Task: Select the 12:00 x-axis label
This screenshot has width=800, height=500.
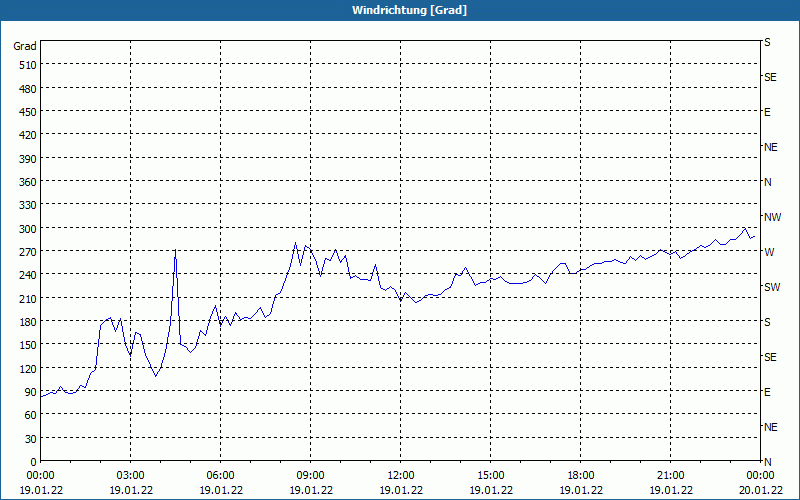Action: coord(401,476)
